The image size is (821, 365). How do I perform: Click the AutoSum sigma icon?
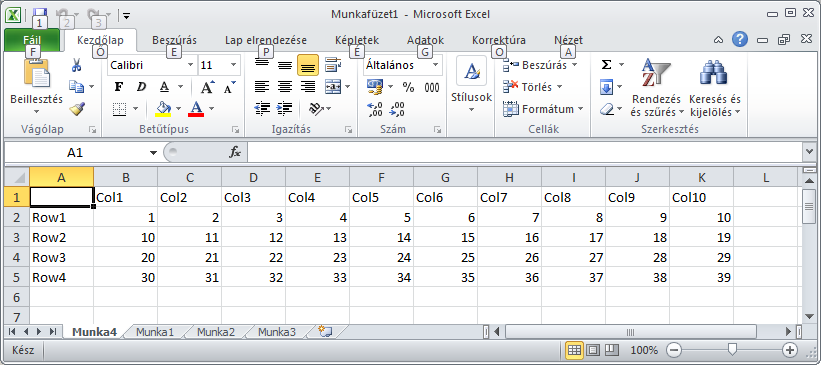click(606, 64)
